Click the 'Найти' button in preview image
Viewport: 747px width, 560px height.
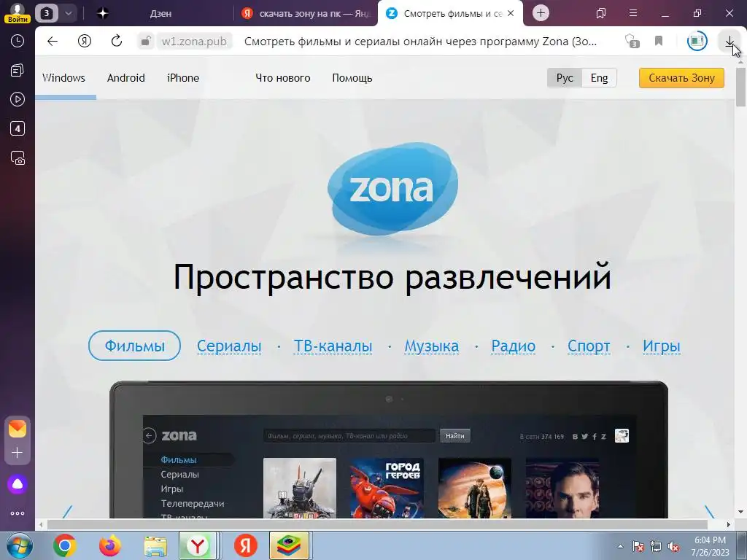[455, 436]
